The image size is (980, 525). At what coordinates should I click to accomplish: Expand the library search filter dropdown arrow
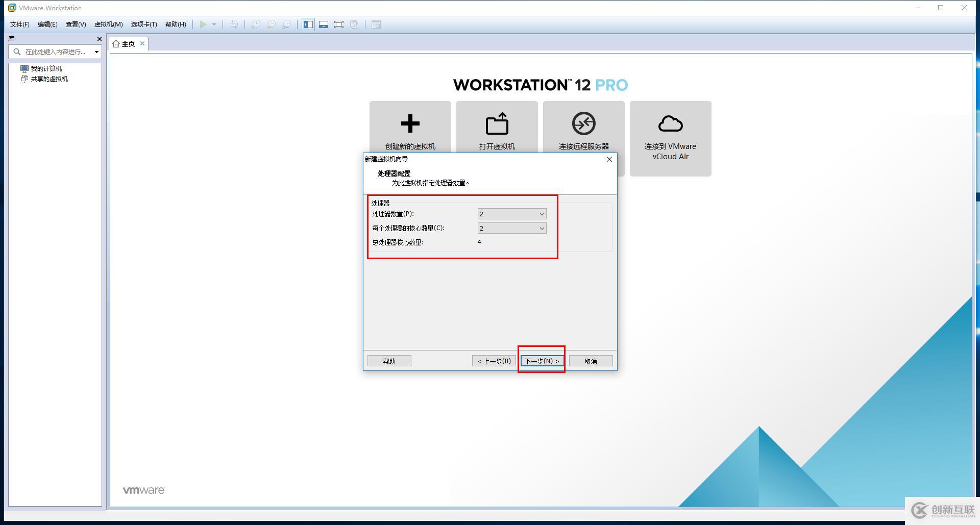[96, 52]
